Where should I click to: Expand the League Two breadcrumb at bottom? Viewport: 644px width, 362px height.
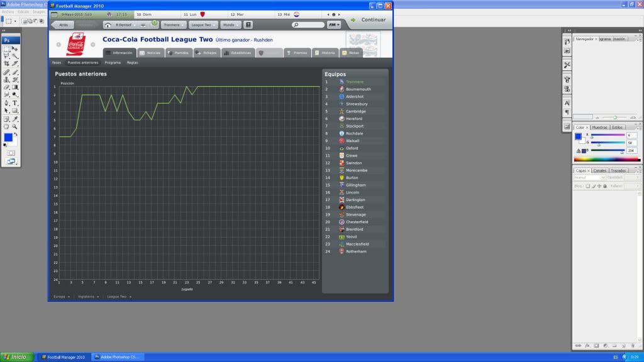pyautogui.click(x=119, y=297)
